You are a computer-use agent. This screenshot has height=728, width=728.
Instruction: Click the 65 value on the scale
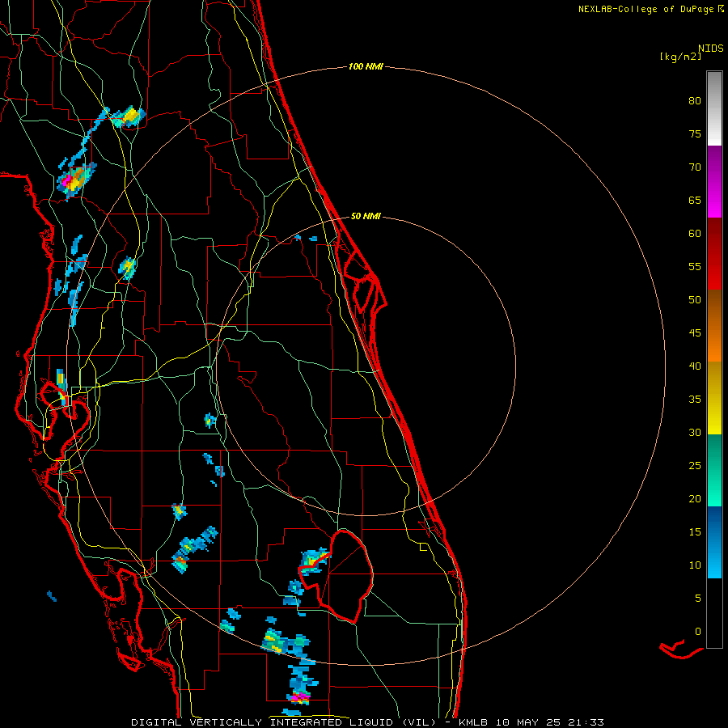(x=695, y=201)
